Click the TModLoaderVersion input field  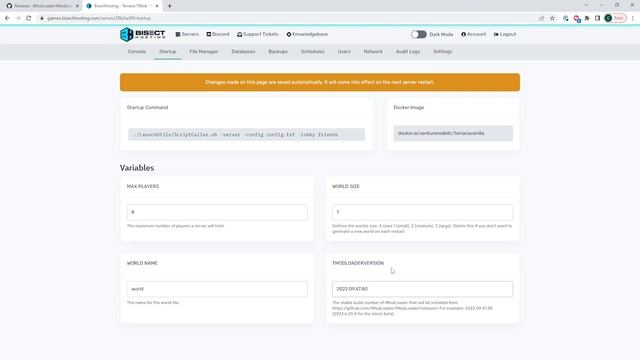coord(422,289)
